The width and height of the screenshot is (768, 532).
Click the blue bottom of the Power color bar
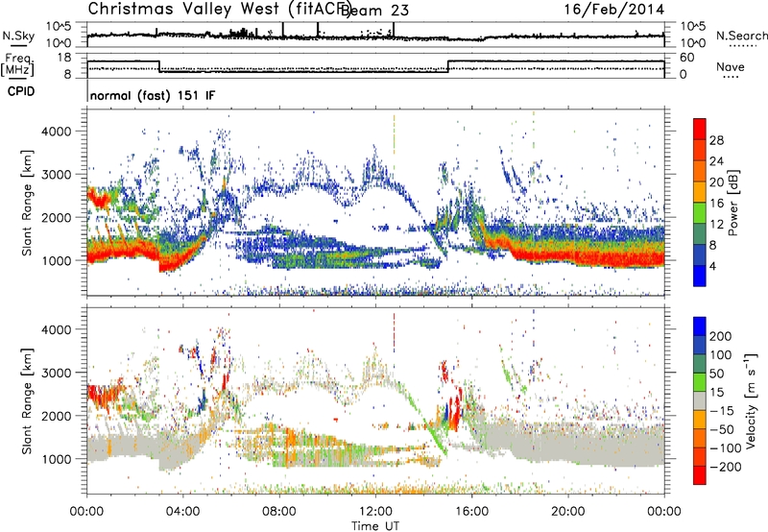[700, 276]
